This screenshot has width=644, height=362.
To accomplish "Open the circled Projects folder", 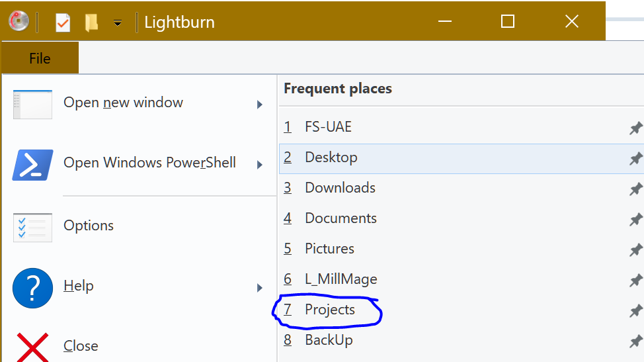I will tap(329, 310).
